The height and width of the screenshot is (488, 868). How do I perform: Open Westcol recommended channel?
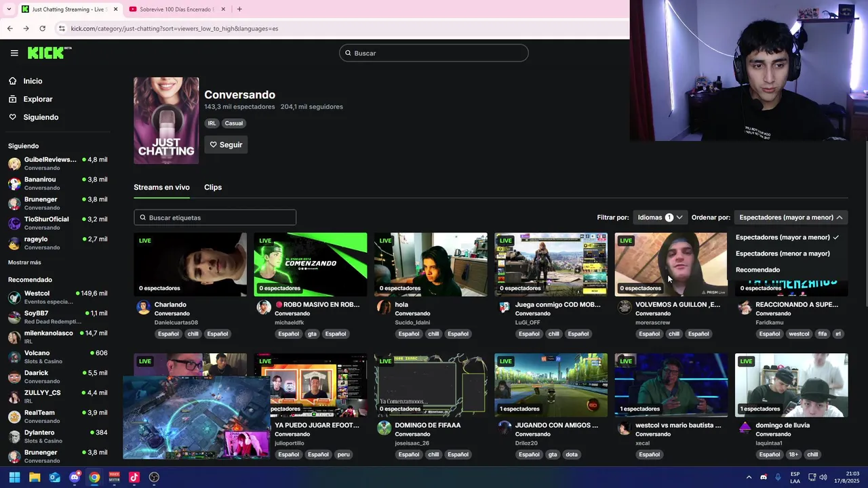(x=58, y=297)
